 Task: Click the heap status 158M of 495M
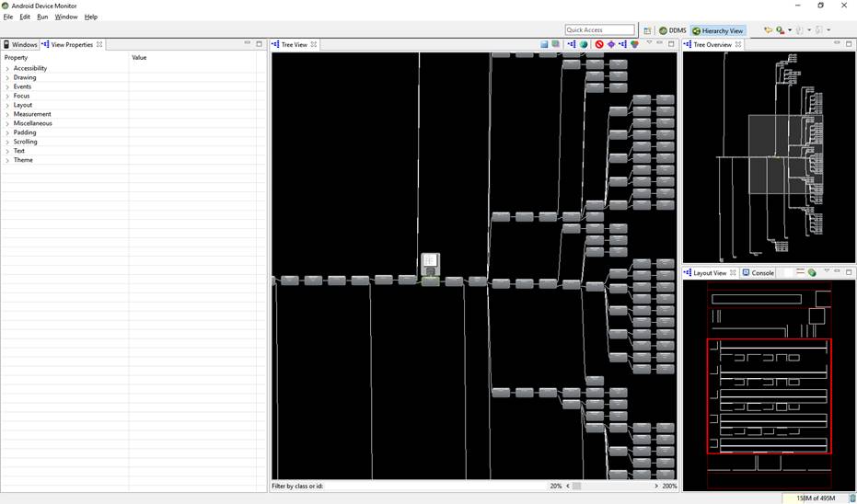click(816, 498)
